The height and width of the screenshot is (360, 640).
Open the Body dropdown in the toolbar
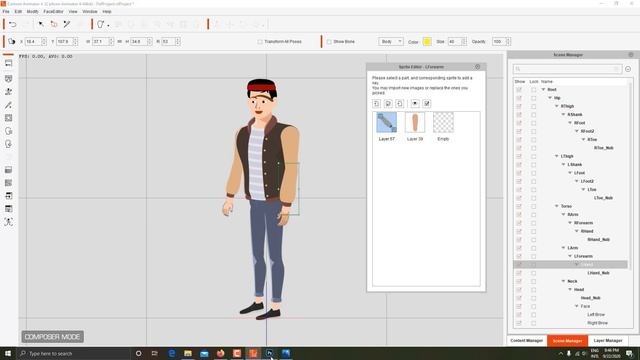pos(391,42)
